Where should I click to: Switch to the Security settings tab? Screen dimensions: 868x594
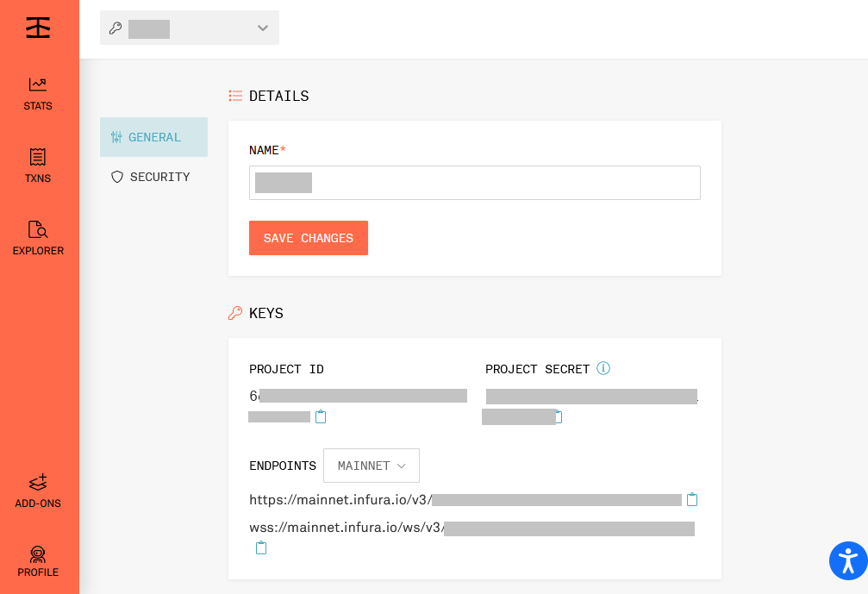153,177
